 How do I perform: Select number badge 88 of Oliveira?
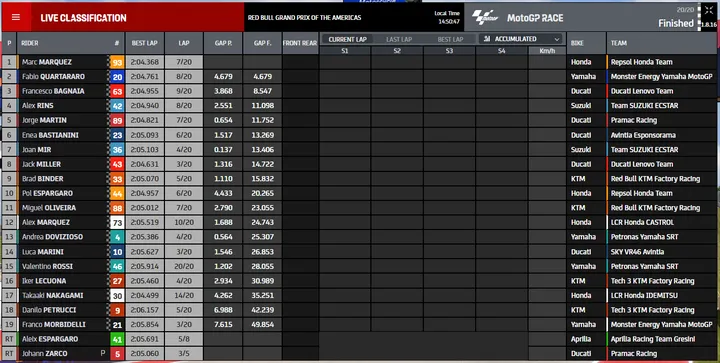pos(117,208)
